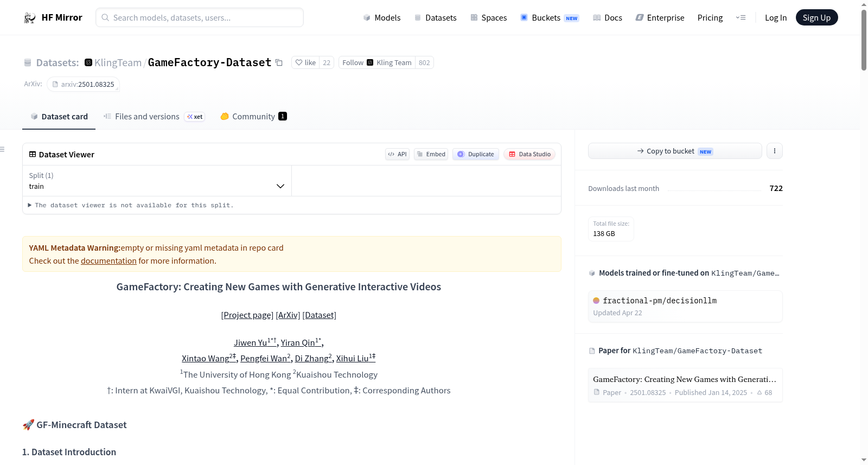Click the HF Mirror logo icon
The image size is (868, 465).
pos(30,18)
